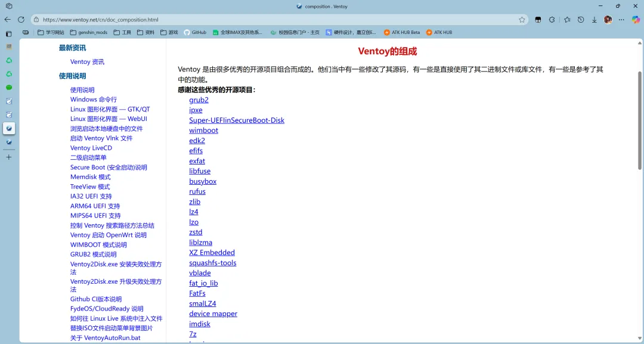644x344 pixels.
Task: Click the first icon on the bookmarks bar
Action: [x=26, y=32]
